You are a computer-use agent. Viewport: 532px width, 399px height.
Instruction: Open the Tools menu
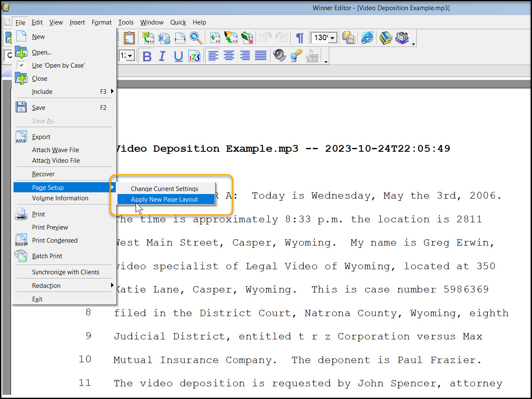point(126,22)
